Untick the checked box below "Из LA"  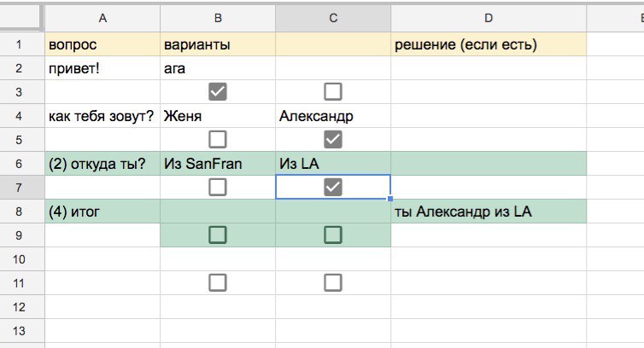pyautogui.click(x=333, y=187)
